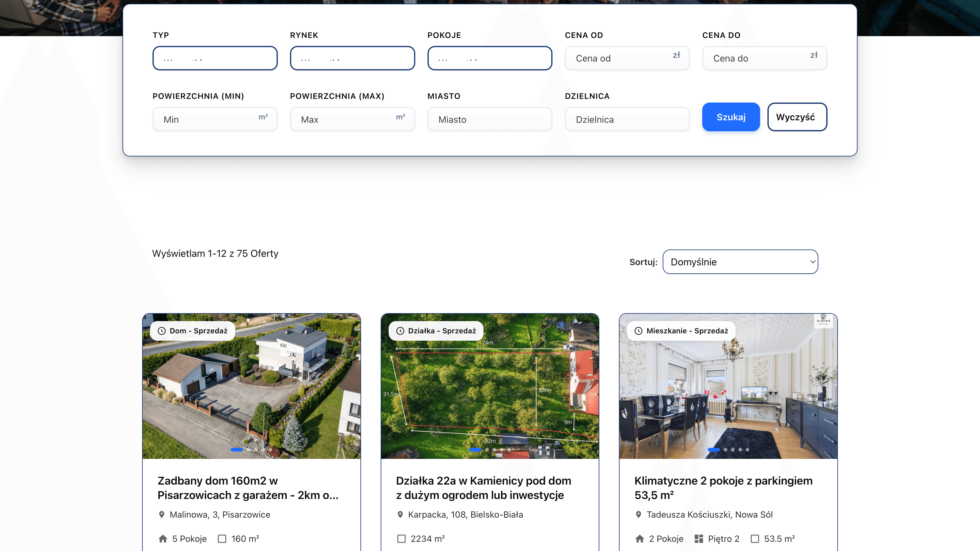Open the Pokoje dropdown filter
The height and width of the screenshot is (551, 980).
point(490,58)
